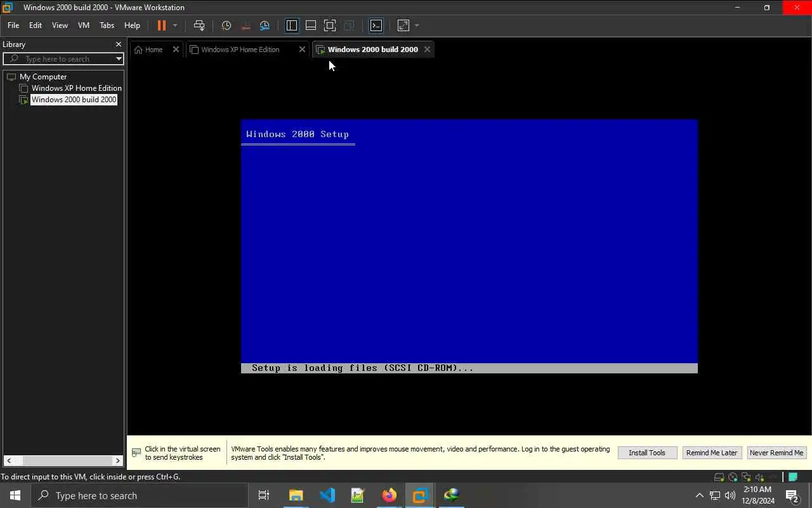Expand the stretch guest dropdown arrow

[x=417, y=25]
